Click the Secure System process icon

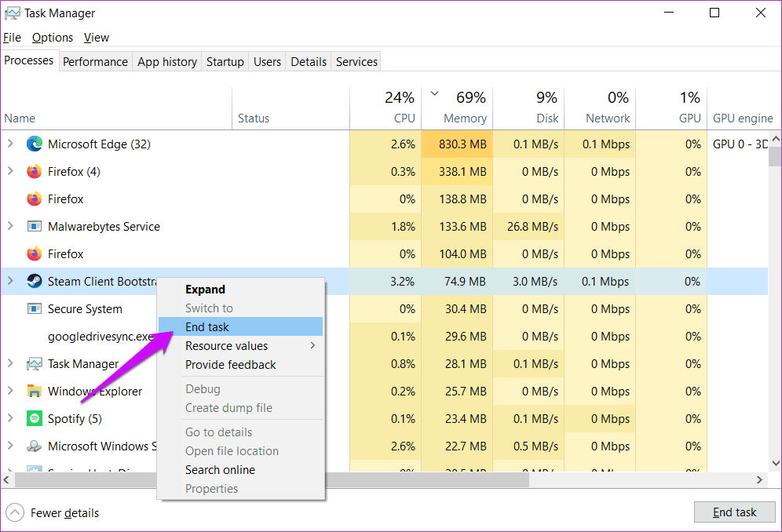pyautogui.click(x=35, y=308)
